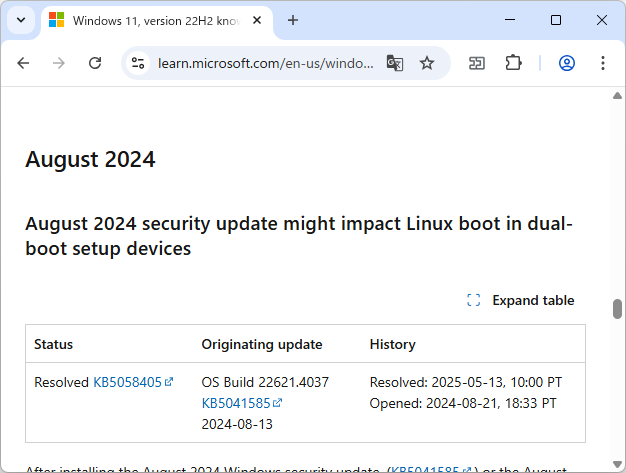Reload the current page
The width and height of the screenshot is (626, 473).
[95, 63]
